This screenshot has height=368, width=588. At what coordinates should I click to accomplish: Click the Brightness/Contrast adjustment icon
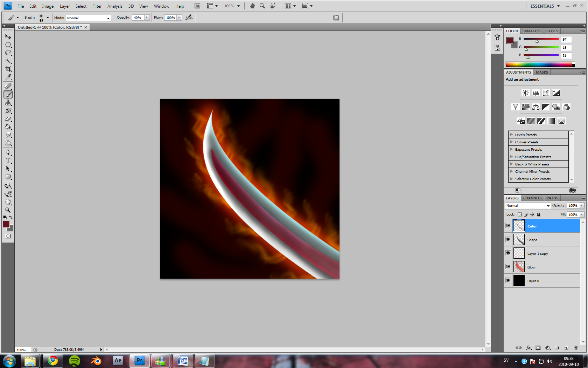coord(525,93)
